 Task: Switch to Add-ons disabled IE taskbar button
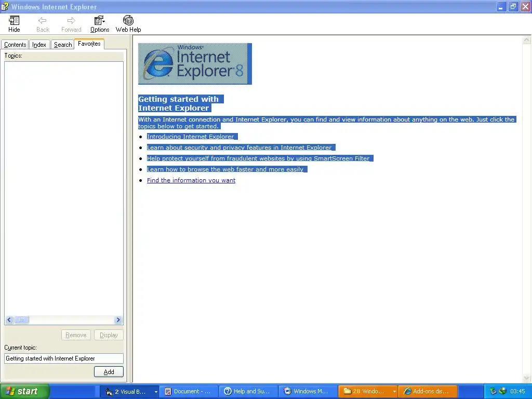pos(428,392)
